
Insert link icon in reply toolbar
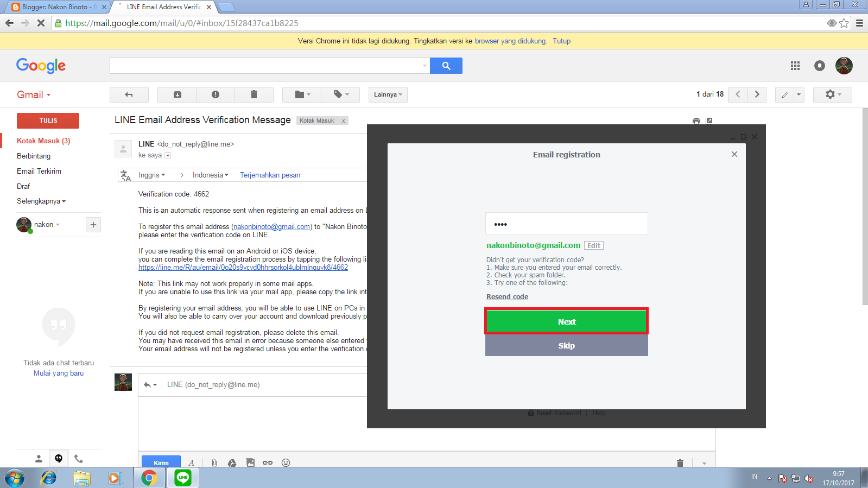coord(268,462)
